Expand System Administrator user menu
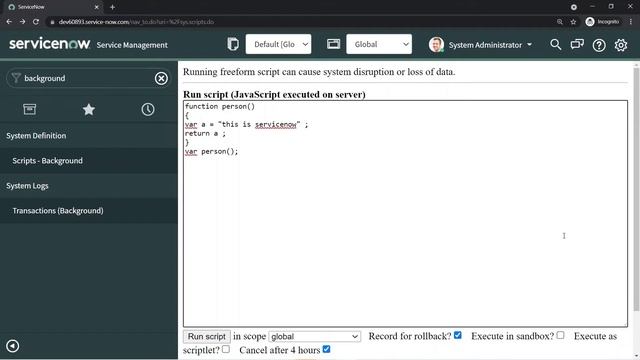640x360 pixels. [490, 45]
